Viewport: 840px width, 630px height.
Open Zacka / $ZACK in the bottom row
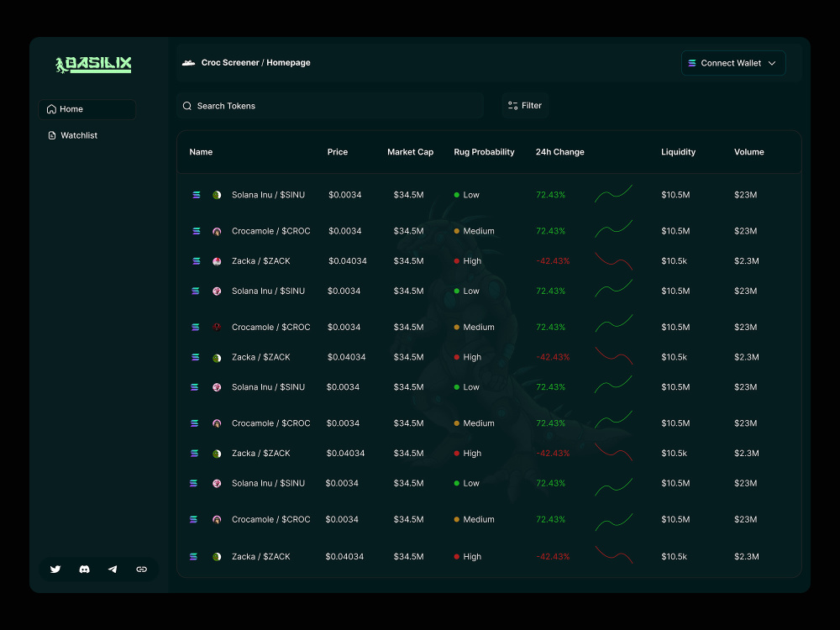tap(261, 557)
